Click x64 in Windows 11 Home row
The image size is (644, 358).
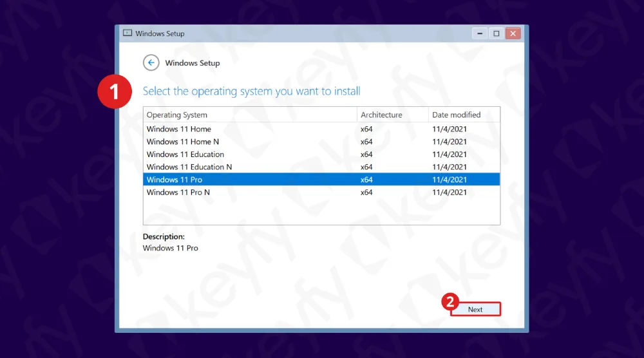coord(366,129)
